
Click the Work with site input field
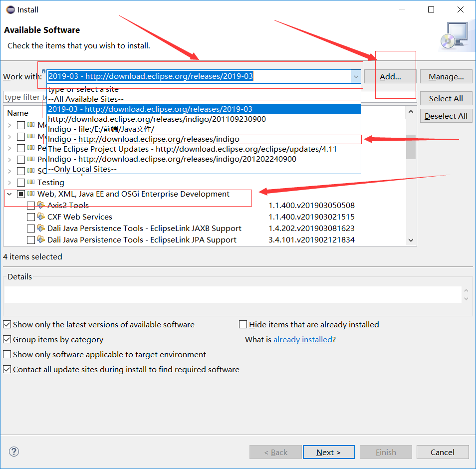[x=199, y=76]
